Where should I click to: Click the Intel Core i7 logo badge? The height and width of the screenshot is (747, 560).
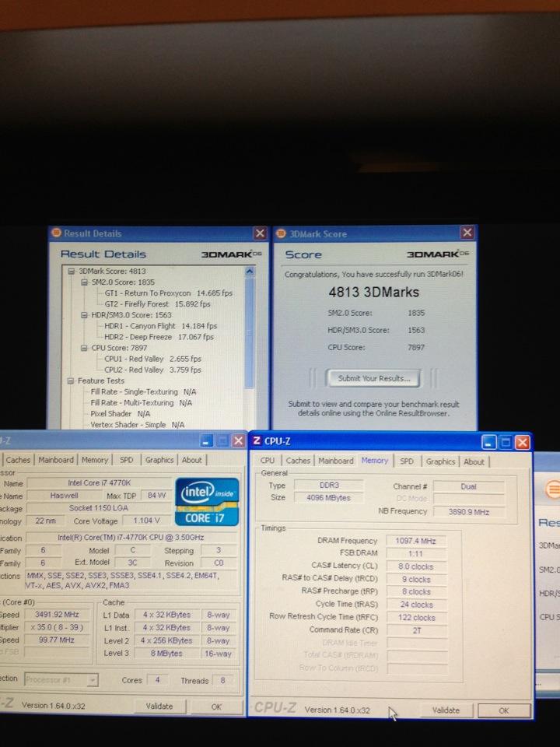pos(207,501)
